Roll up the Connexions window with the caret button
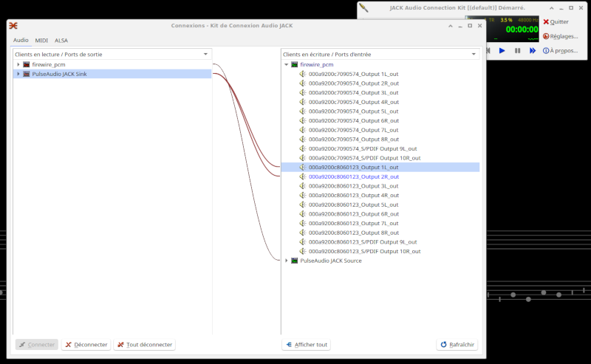The height and width of the screenshot is (364, 591). (x=451, y=26)
